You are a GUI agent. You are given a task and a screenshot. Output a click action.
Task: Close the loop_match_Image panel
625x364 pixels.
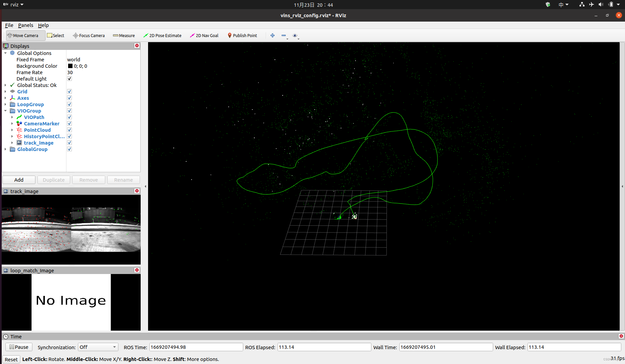point(137,270)
